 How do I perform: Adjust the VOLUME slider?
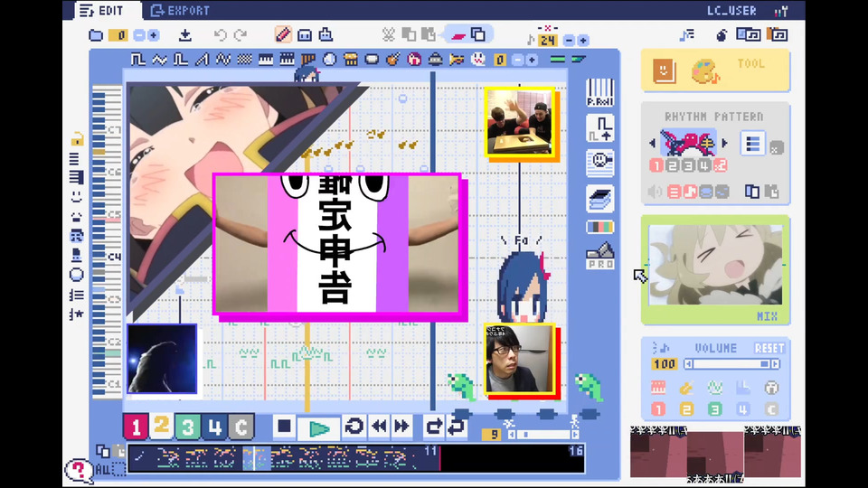coord(731,364)
